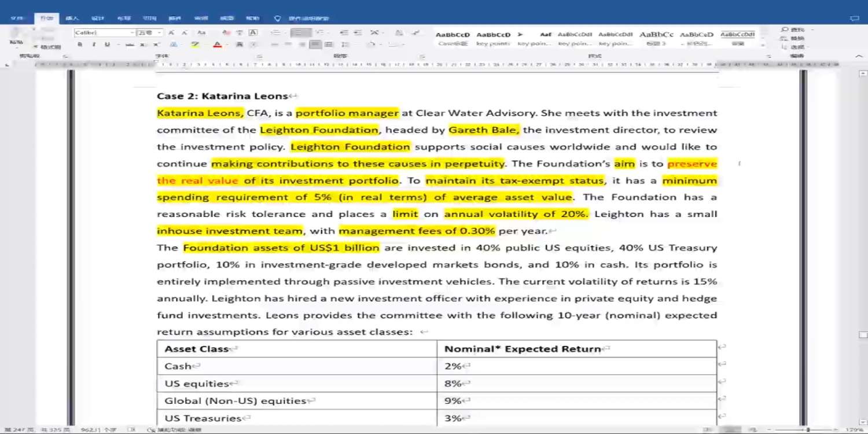The width and height of the screenshot is (868, 434).
Task: Click the accessibility checker status text
Action: pos(175,430)
